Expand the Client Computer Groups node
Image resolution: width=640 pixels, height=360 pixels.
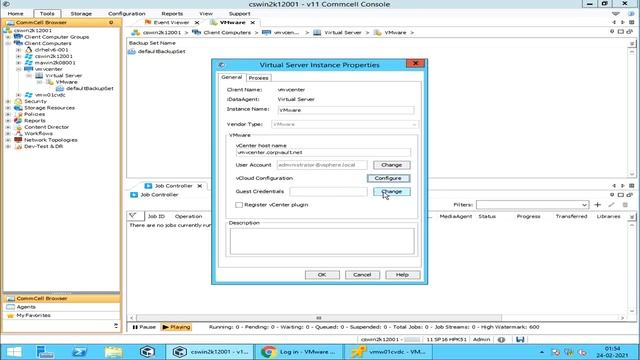[8, 37]
